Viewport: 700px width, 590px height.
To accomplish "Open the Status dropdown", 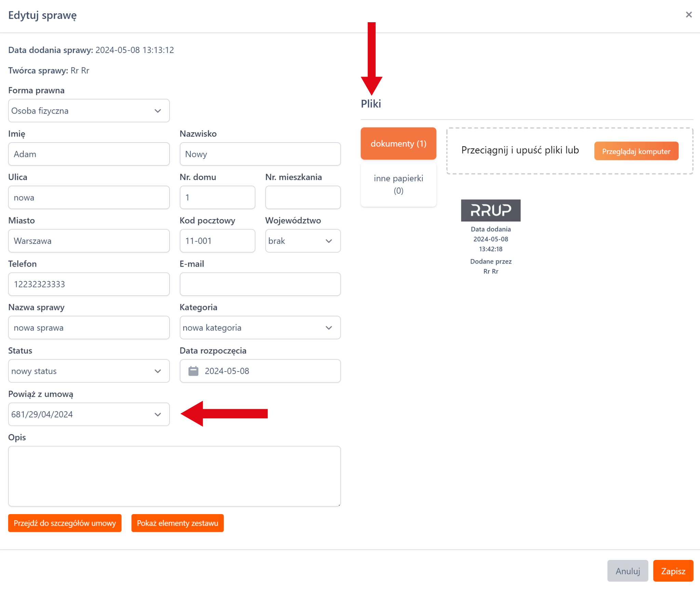I will 89,371.
